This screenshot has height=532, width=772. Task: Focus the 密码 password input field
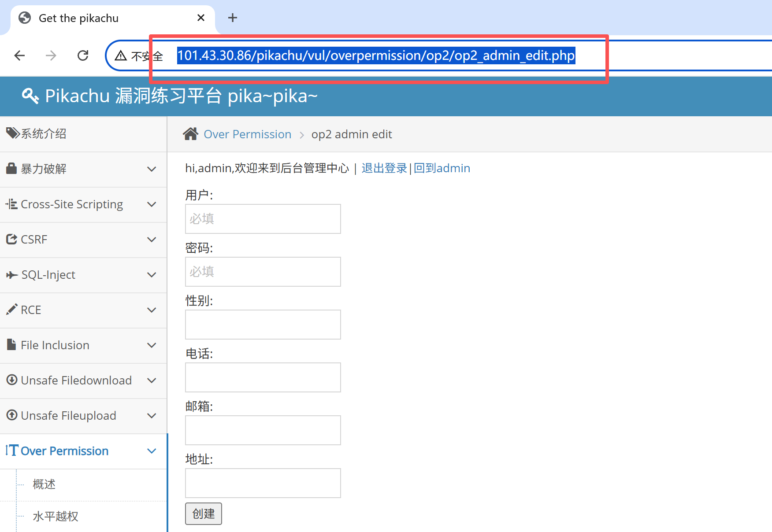(x=263, y=272)
